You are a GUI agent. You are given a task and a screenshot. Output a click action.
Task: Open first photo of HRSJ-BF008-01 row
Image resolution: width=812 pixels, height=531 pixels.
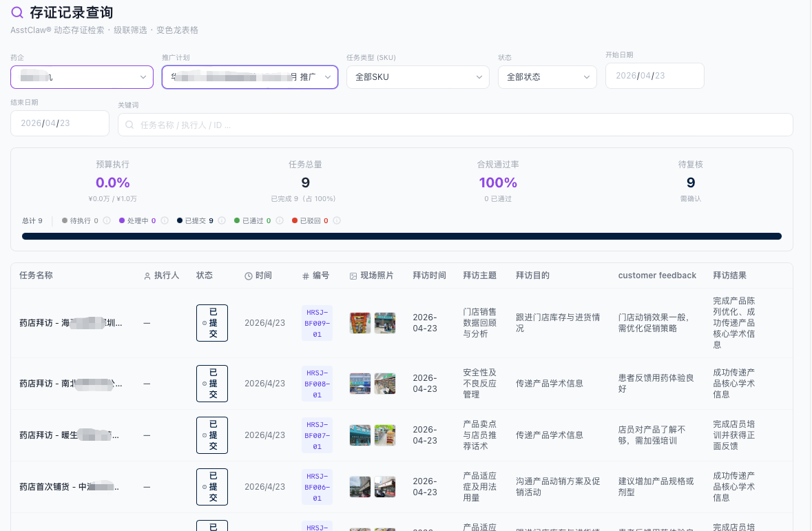(x=360, y=384)
